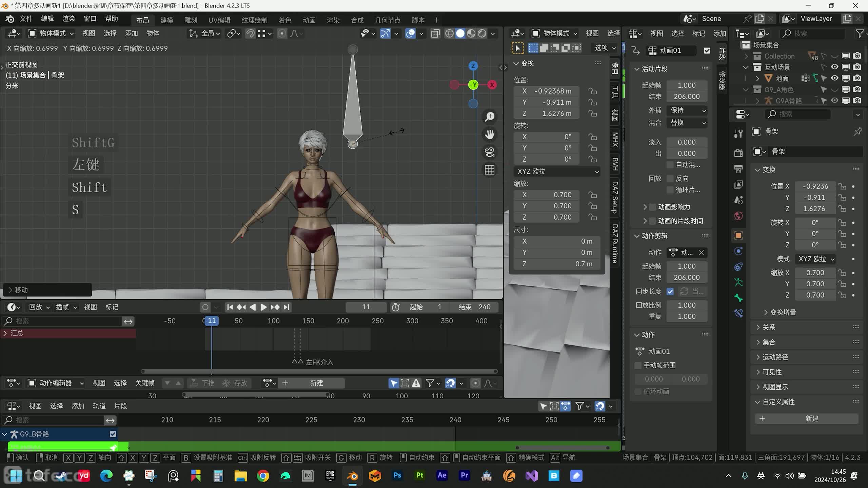Enable the 动画影响力 checkbox
Image resolution: width=868 pixels, height=488 pixels.
pos(652,207)
